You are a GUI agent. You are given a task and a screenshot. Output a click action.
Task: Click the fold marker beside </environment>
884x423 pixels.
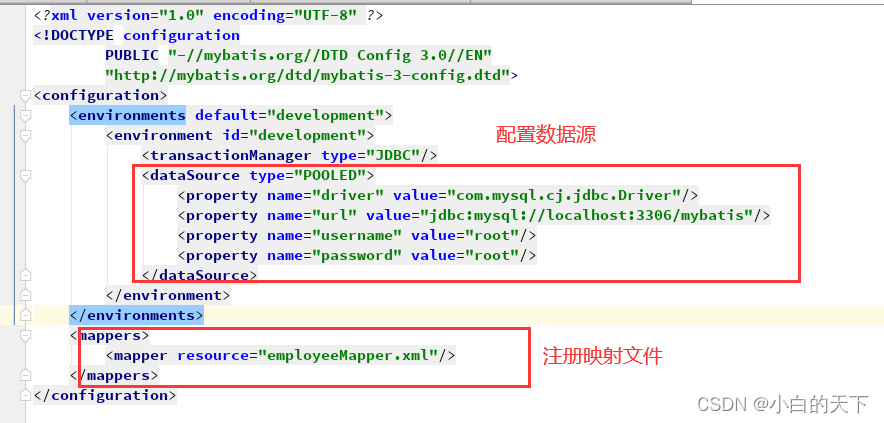(24, 295)
